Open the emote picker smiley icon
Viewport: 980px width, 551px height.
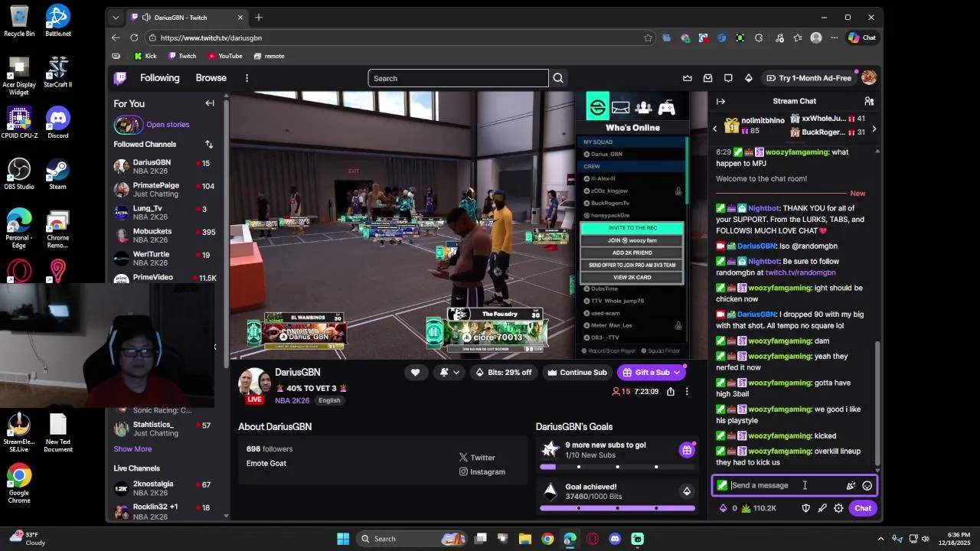click(867, 485)
